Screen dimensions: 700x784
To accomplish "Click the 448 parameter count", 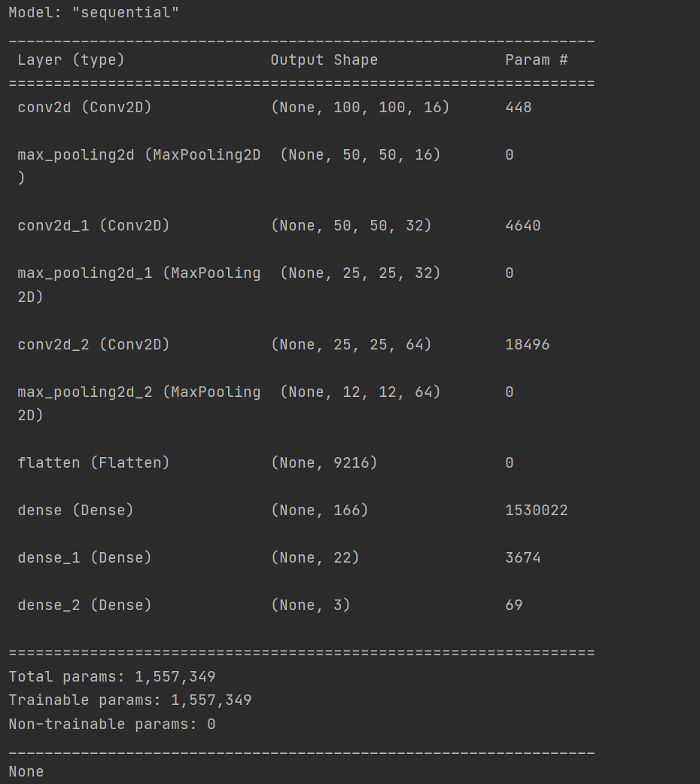I will (x=518, y=108).
